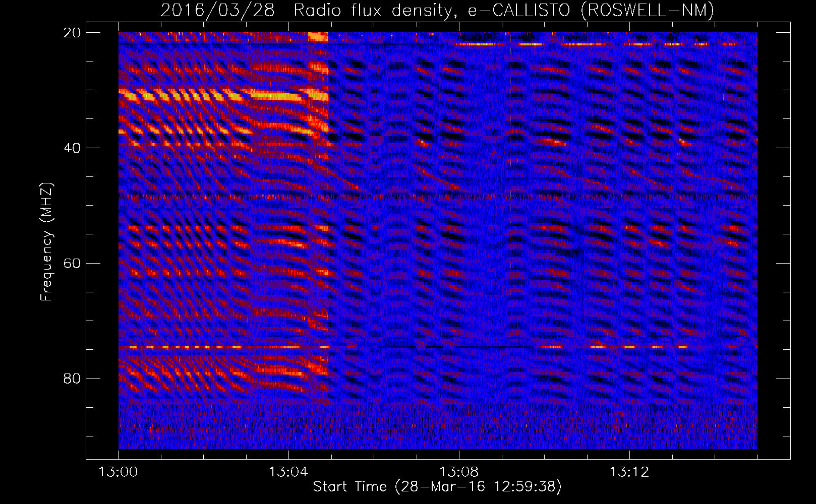The height and width of the screenshot is (504, 816).
Task: Click the 13:04 time tick label
Action: click(288, 472)
